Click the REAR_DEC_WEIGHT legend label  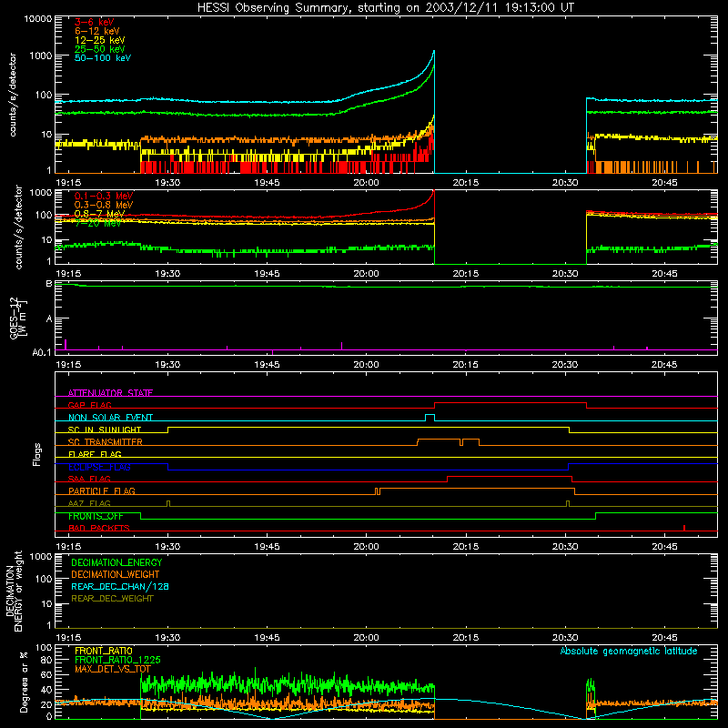point(112,599)
